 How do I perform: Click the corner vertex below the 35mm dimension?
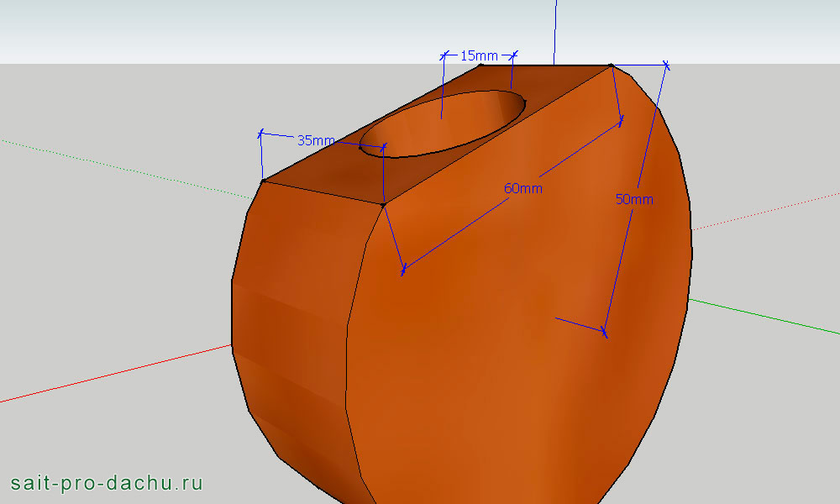click(384, 204)
